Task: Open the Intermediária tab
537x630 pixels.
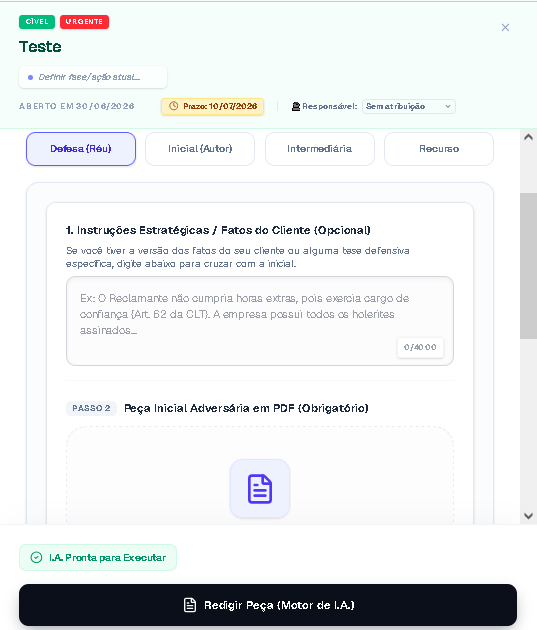Action: 320,149
